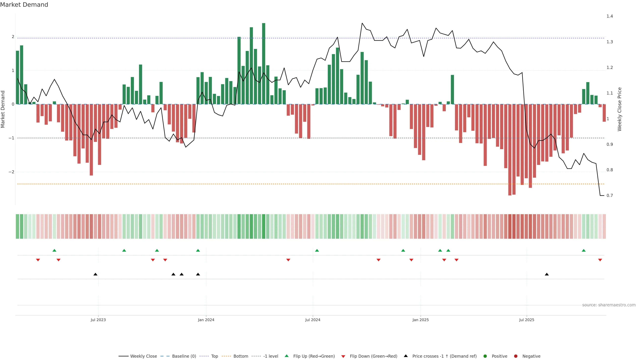Click the Flip Up green triangle legend icon
Screen dimensions: 644x362
click(x=286, y=356)
